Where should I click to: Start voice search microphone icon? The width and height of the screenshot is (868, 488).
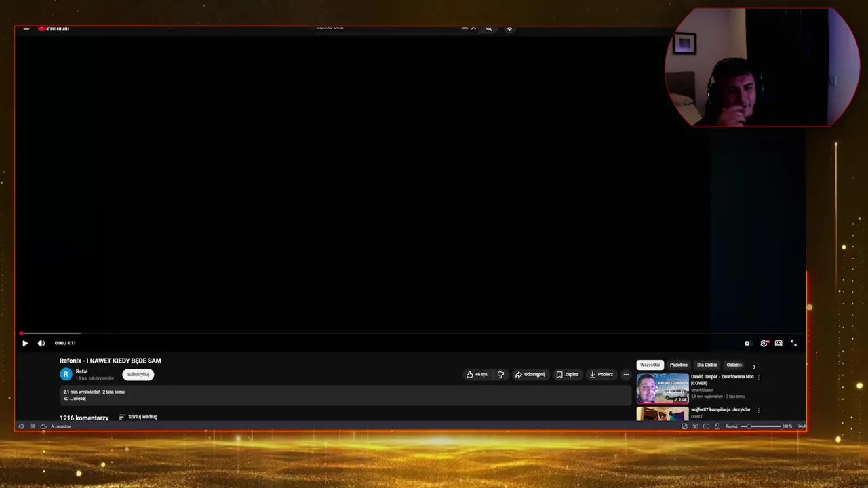(509, 28)
